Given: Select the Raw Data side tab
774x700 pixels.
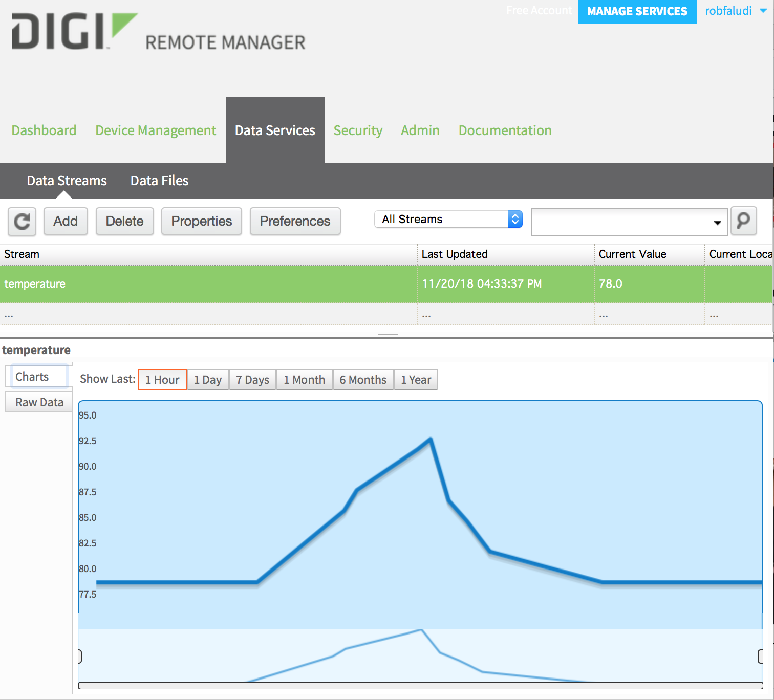Looking at the screenshot, I should (39, 402).
